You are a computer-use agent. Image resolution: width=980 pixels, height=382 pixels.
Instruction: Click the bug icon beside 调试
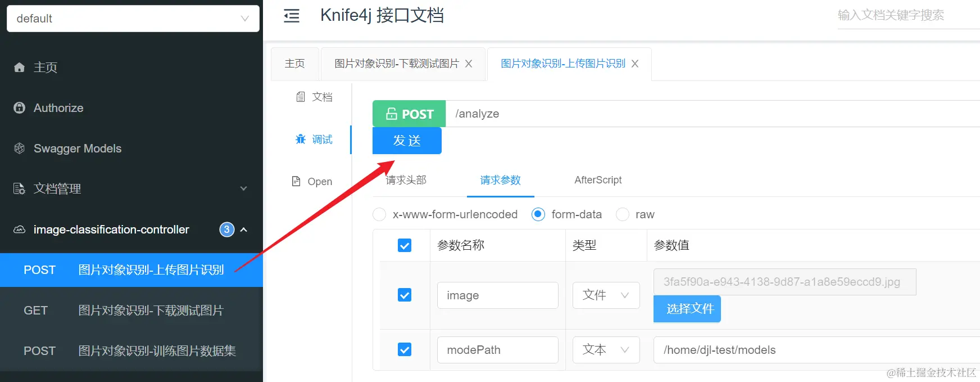click(x=301, y=139)
